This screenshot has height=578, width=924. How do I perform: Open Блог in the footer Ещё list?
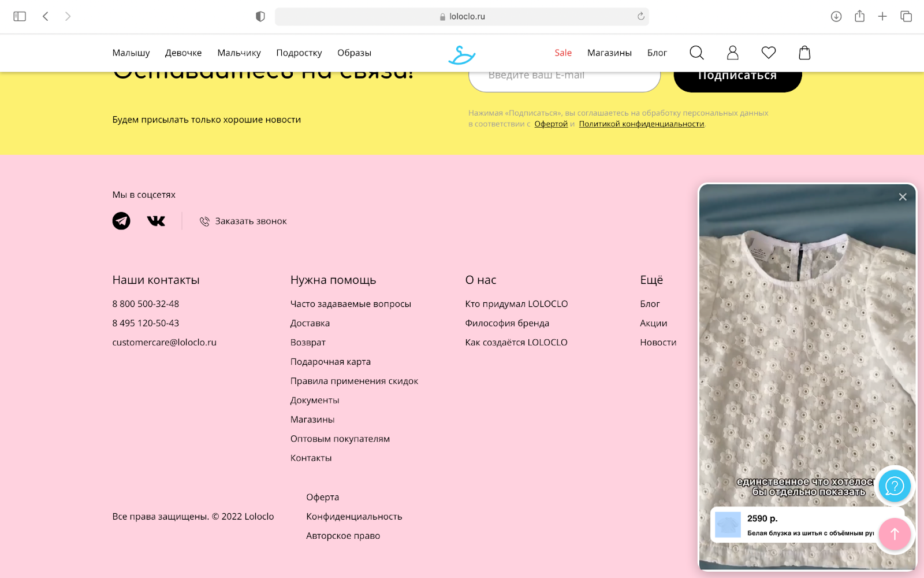tap(650, 304)
